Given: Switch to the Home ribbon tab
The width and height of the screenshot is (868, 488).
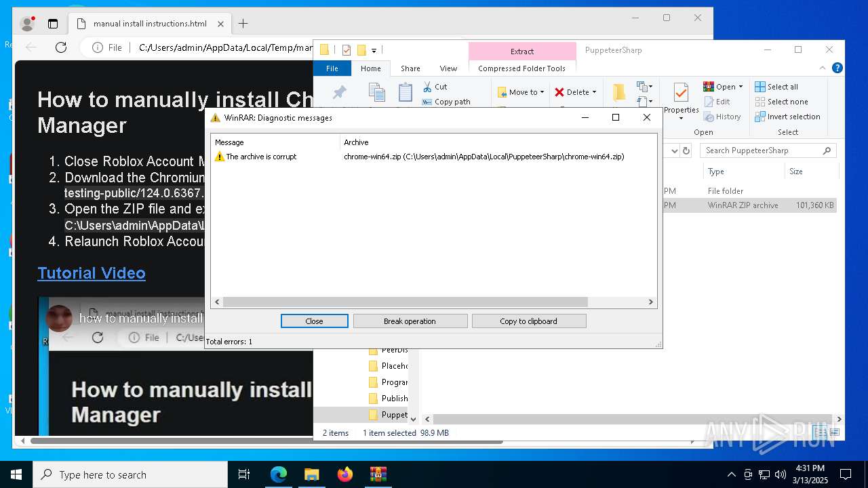Looking at the screenshot, I should pos(371,68).
